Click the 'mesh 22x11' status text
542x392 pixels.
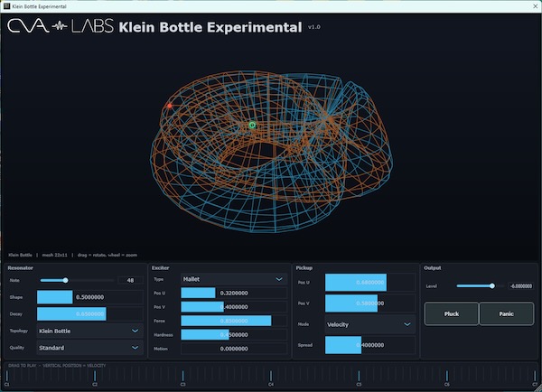(x=54, y=255)
